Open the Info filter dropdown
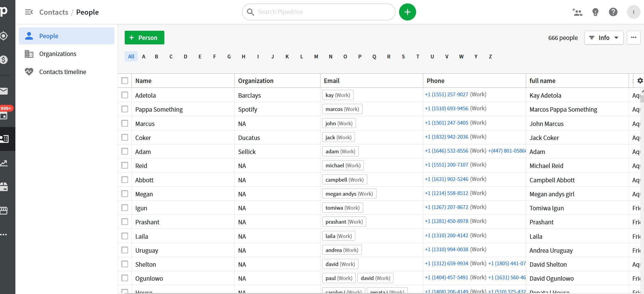The image size is (644, 294). 604,38
